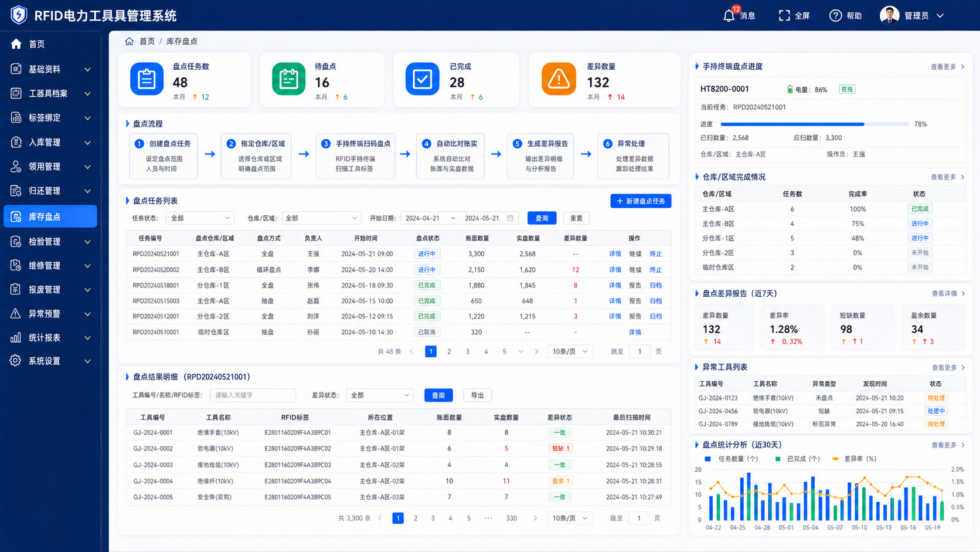This screenshot has width=980, height=552.
Task: Toggle 差异率 legend series in chart
Action: coord(854,459)
